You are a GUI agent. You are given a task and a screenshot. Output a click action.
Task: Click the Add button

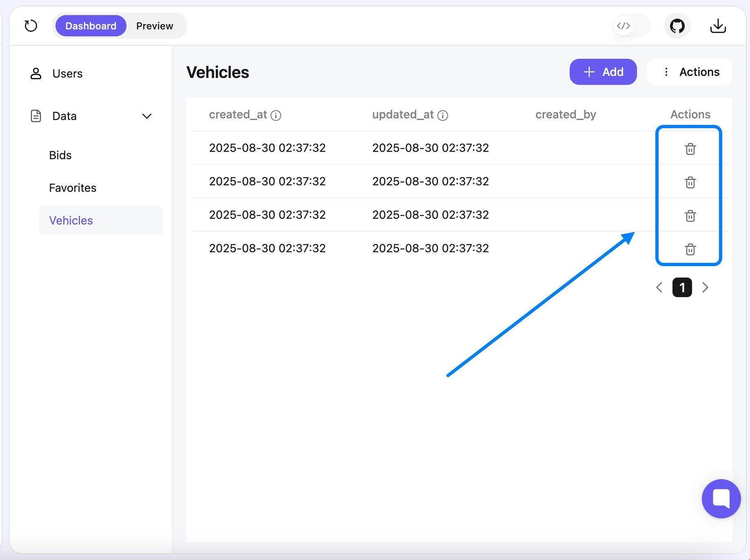click(603, 72)
